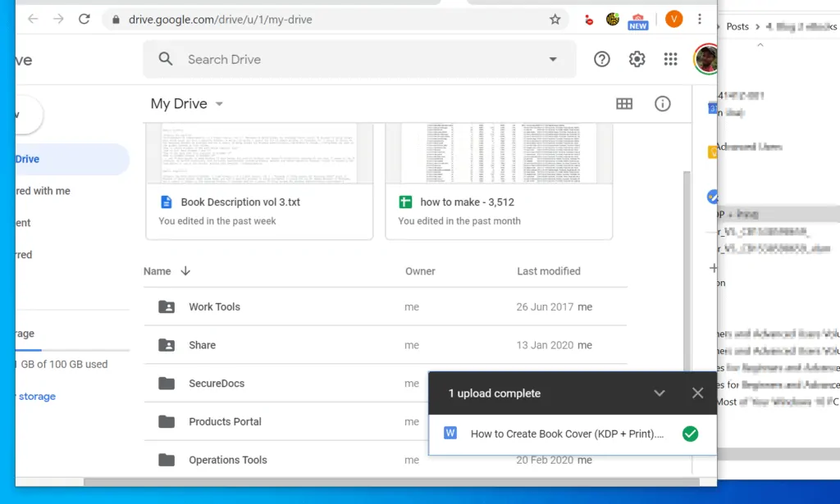Image resolution: width=840 pixels, height=504 pixels.
Task: Click the Help question mark icon
Action: pos(601,59)
